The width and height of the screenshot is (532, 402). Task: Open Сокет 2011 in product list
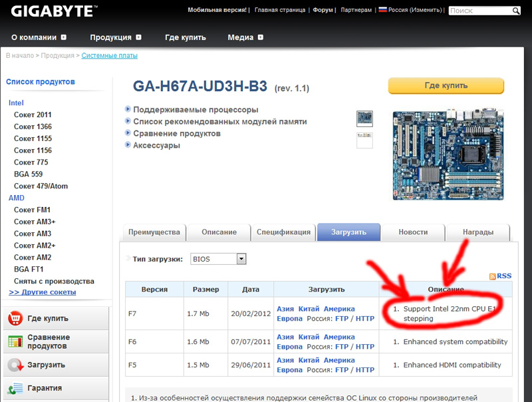[33, 114]
